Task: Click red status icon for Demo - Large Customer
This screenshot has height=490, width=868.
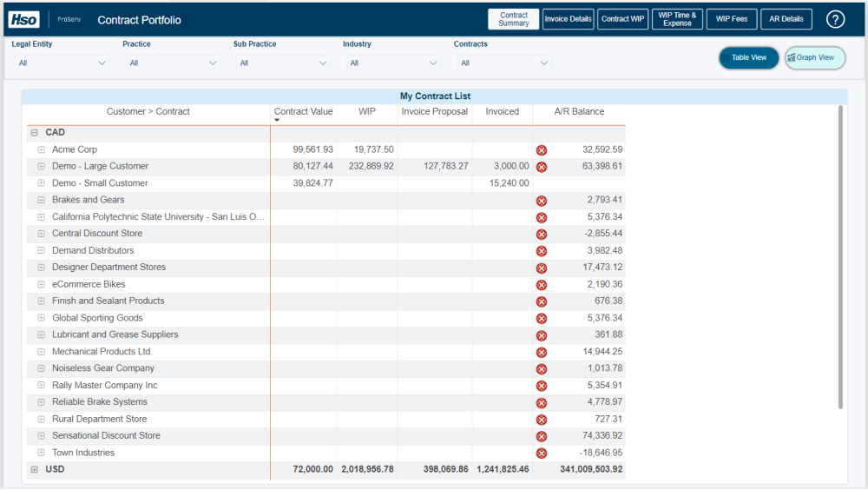Action: pos(542,167)
